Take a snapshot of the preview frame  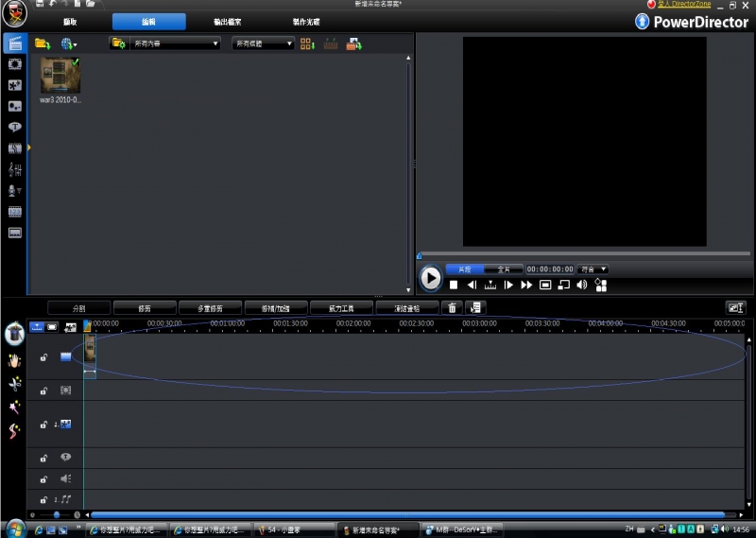pyautogui.click(x=545, y=285)
